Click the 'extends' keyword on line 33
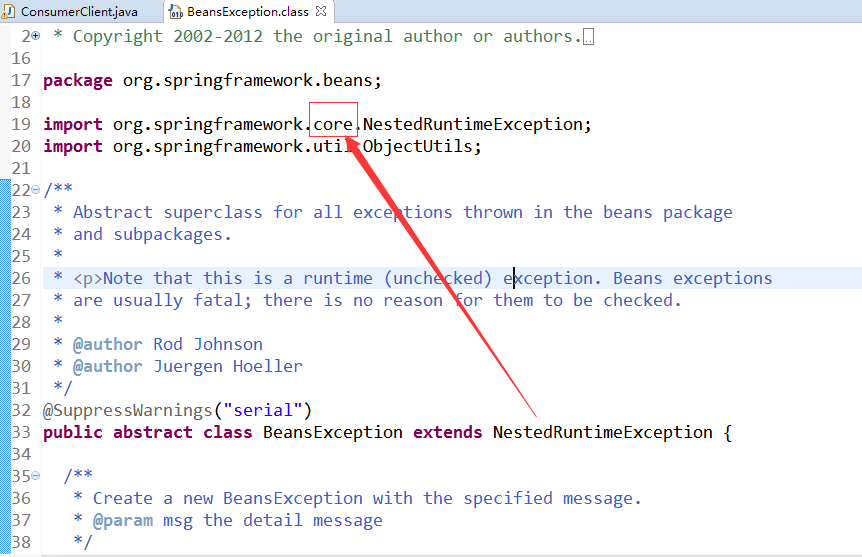862x557 pixels. tap(447, 433)
